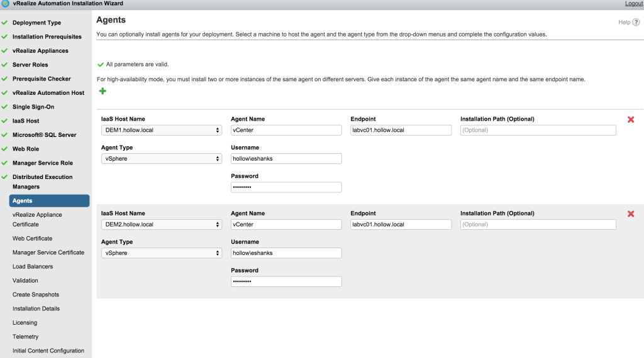Open the DEM1.hollow.local IaaS host dropdown
This screenshot has width=644, height=358.
161,130
